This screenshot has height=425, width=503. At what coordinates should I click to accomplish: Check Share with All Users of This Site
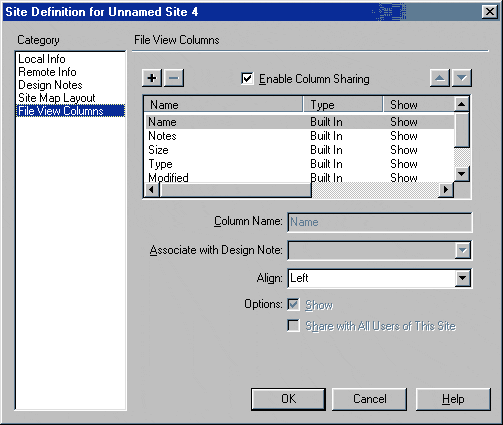[x=293, y=326]
